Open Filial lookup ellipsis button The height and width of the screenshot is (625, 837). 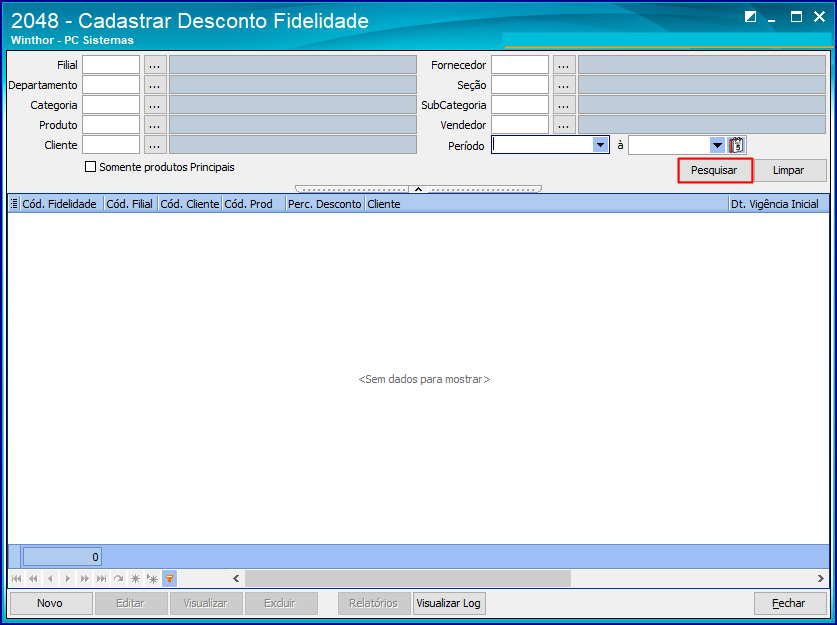pos(155,65)
